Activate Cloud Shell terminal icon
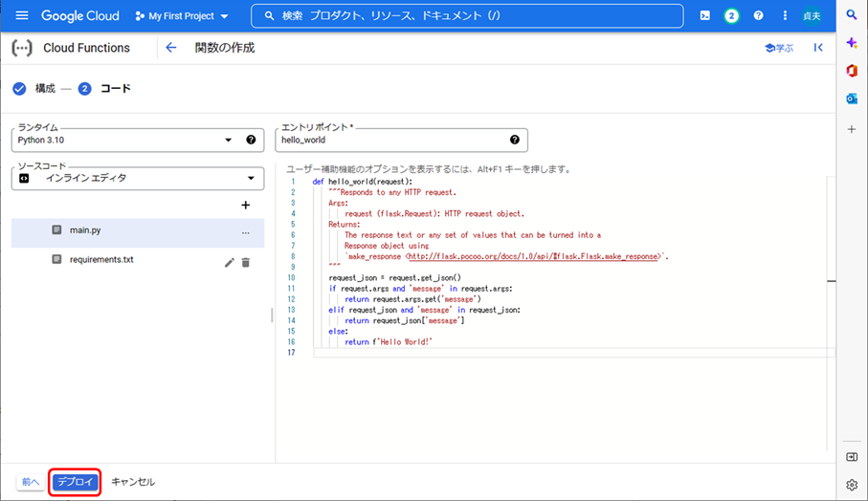The width and height of the screenshot is (868, 501). 704,16
